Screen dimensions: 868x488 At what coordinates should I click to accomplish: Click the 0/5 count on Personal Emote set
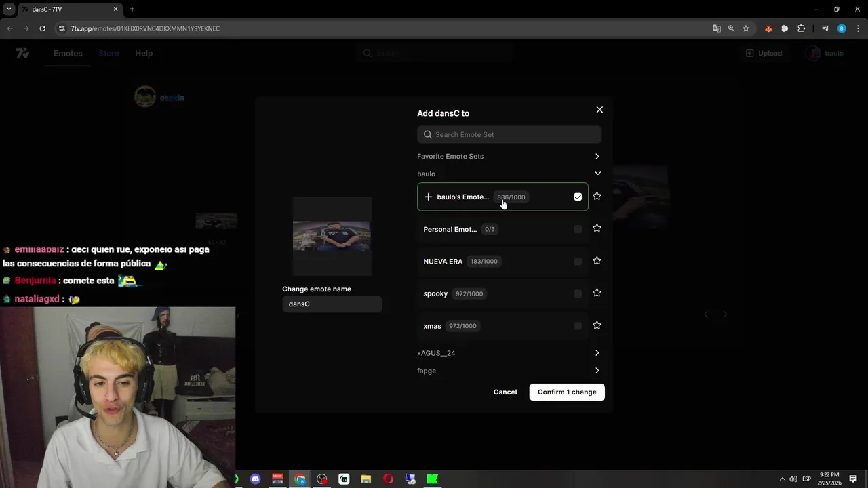click(x=490, y=229)
